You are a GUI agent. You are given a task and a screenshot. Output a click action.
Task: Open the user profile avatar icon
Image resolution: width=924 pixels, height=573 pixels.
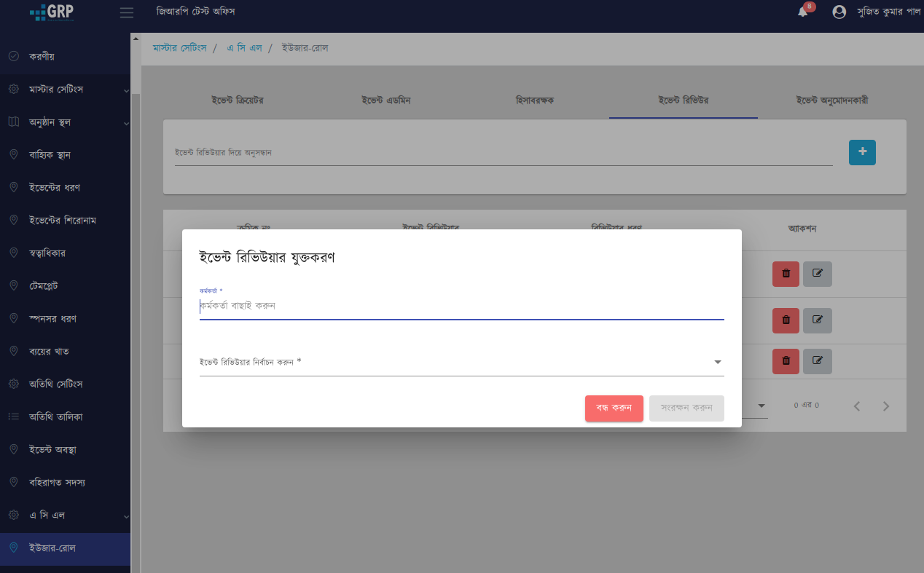(x=839, y=12)
